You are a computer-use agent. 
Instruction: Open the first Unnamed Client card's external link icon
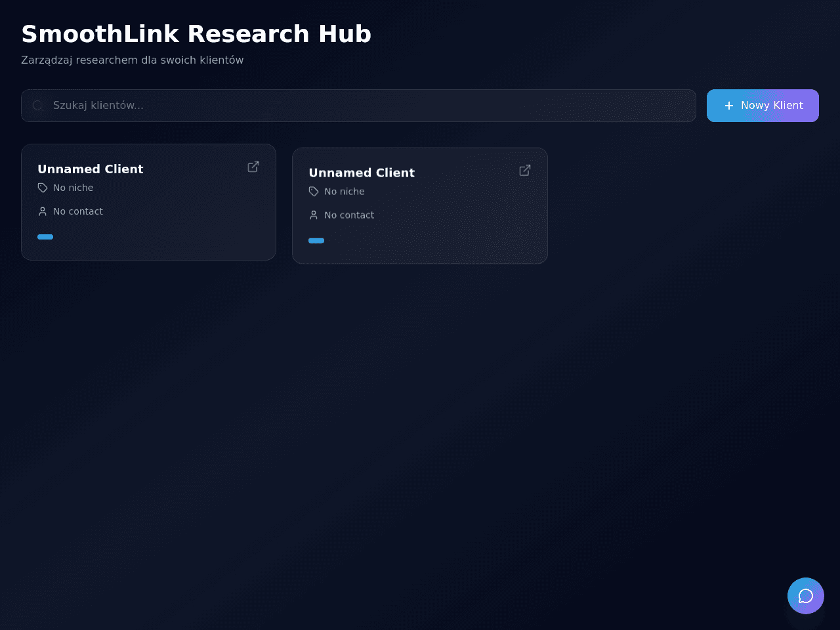point(253,167)
